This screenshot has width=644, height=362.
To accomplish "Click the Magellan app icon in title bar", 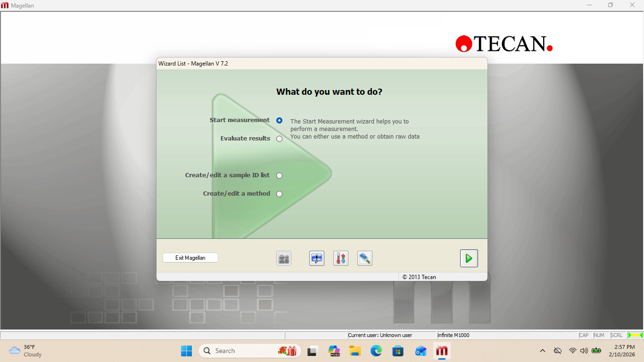I will (x=5, y=5).
